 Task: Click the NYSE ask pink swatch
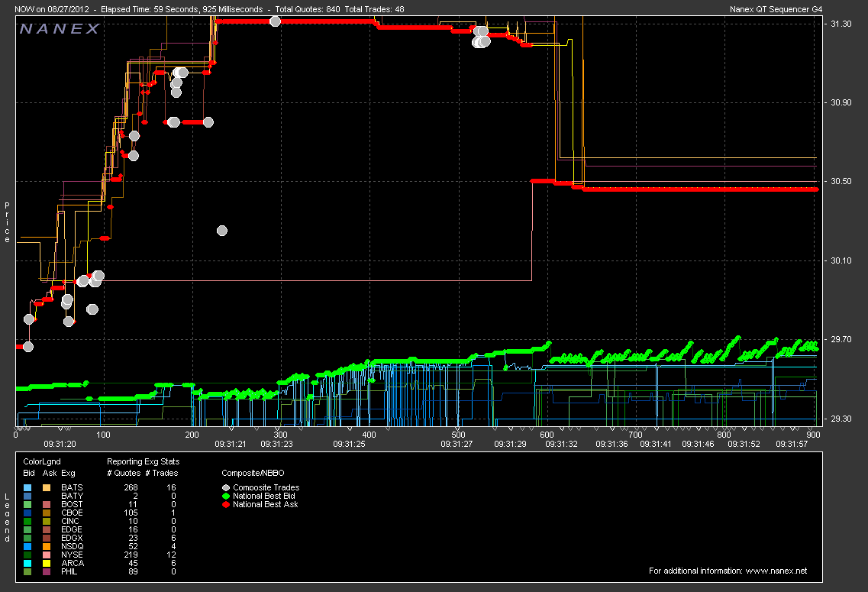[x=47, y=555]
